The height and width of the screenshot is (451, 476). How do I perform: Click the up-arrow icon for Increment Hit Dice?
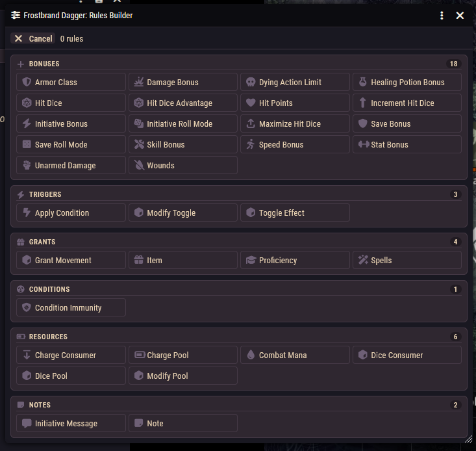tap(362, 103)
